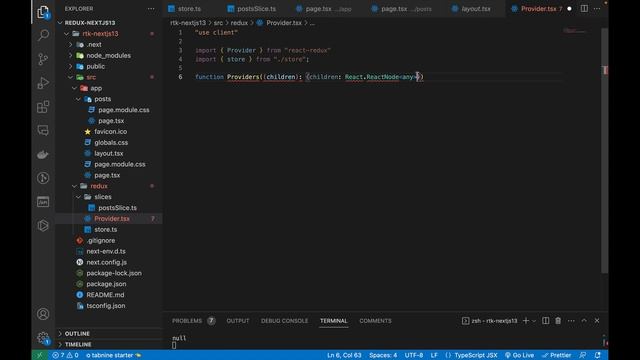
Task: Click Go Live in the status bar
Action: pyautogui.click(x=519, y=355)
